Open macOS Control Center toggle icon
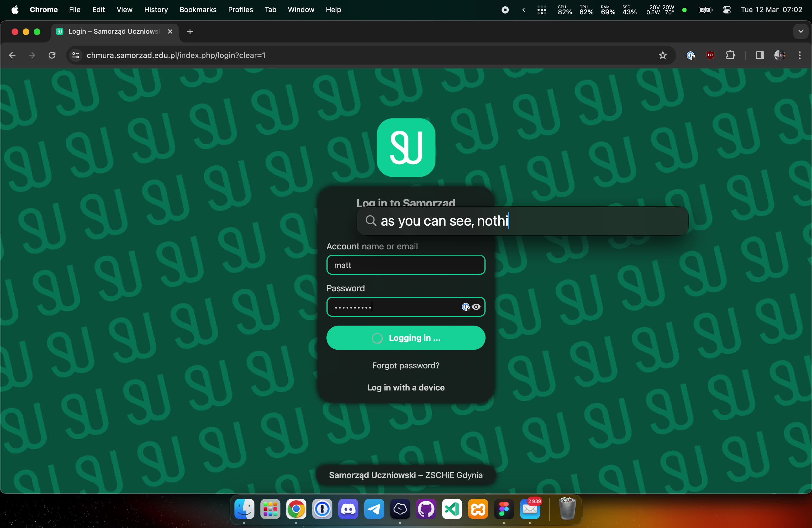 727,10
